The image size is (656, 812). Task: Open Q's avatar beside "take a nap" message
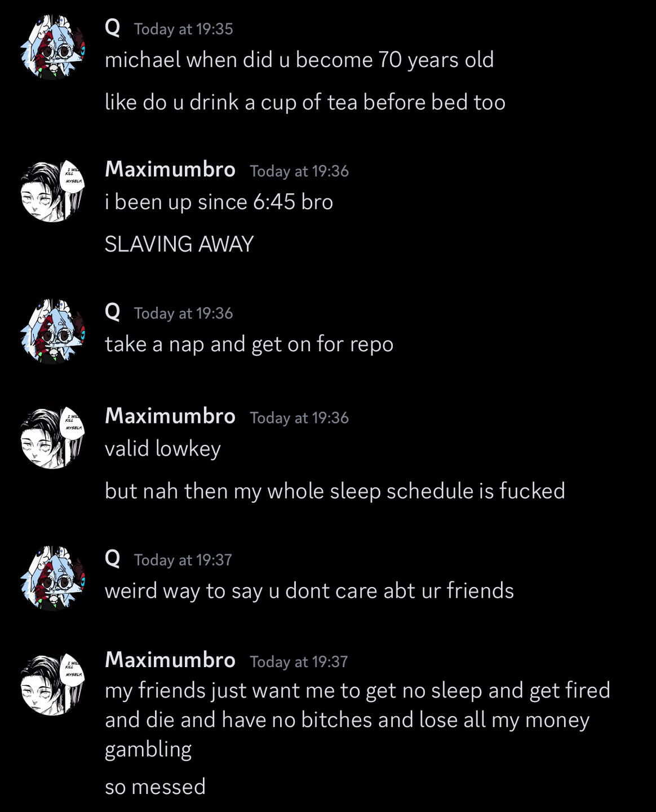point(52,332)
